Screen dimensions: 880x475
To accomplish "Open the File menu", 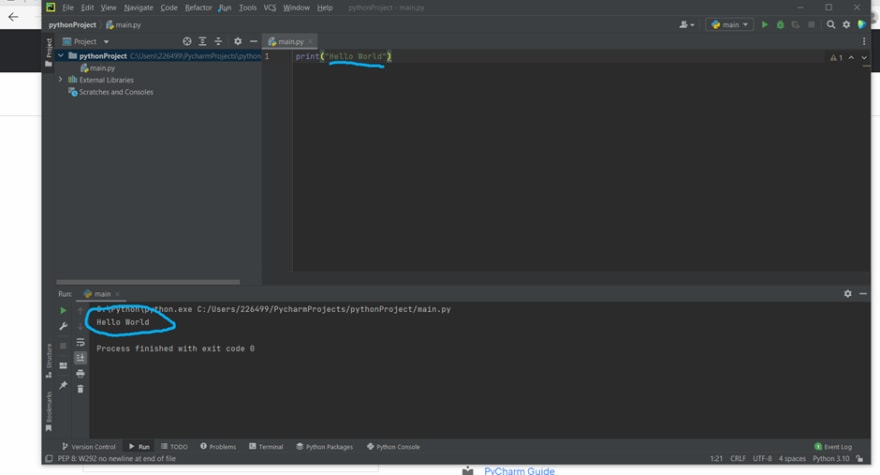I will pos(68,7).
